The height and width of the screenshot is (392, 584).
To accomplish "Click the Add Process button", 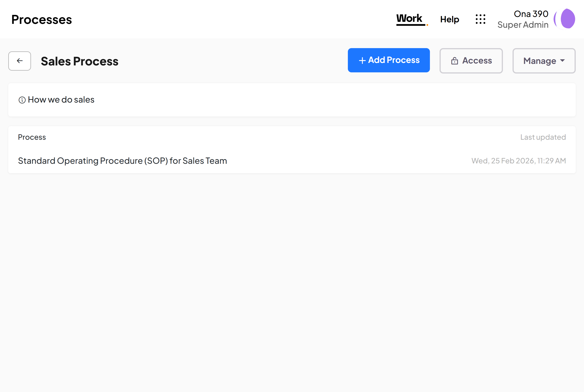I will [388, 60].
